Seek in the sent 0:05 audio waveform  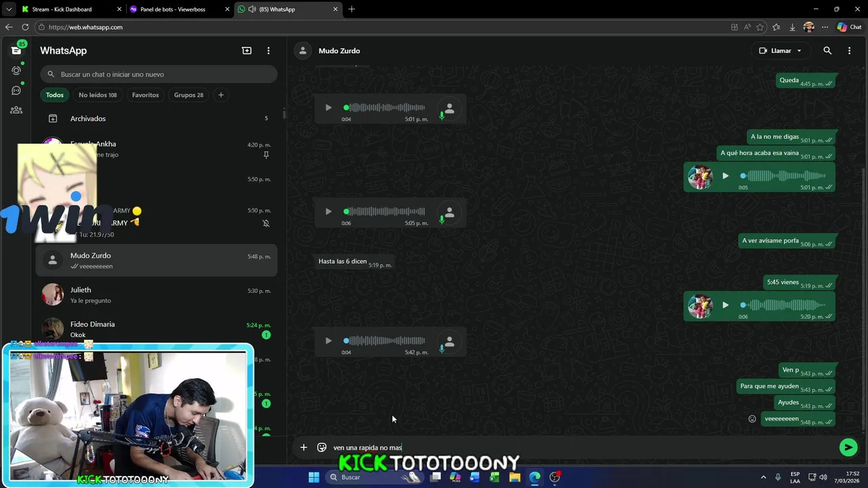coord(783,176)
